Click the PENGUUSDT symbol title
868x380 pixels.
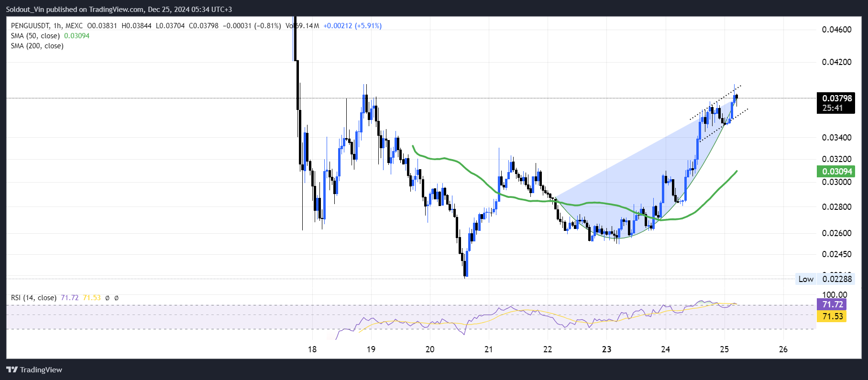point(30,26)
